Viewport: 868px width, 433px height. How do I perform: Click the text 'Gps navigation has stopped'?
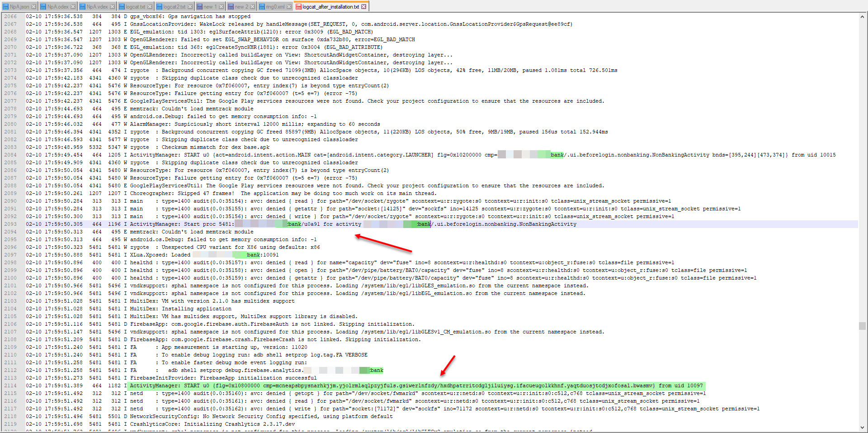coord(209,16)
